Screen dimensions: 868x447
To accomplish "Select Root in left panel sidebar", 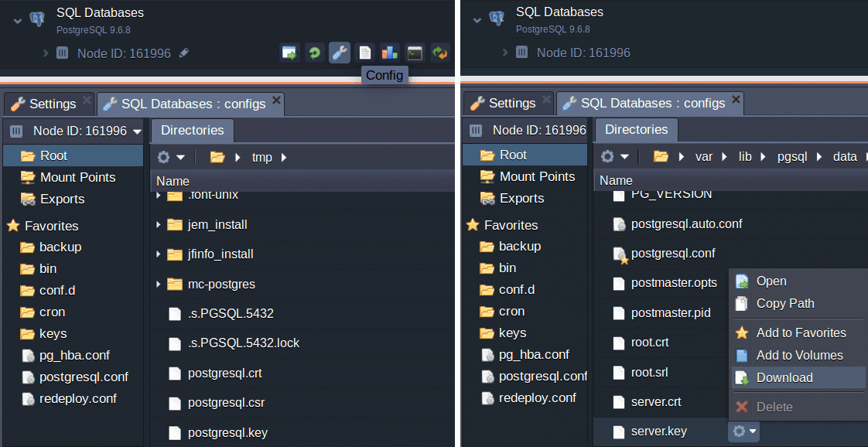I will click(x=73, y=156).
